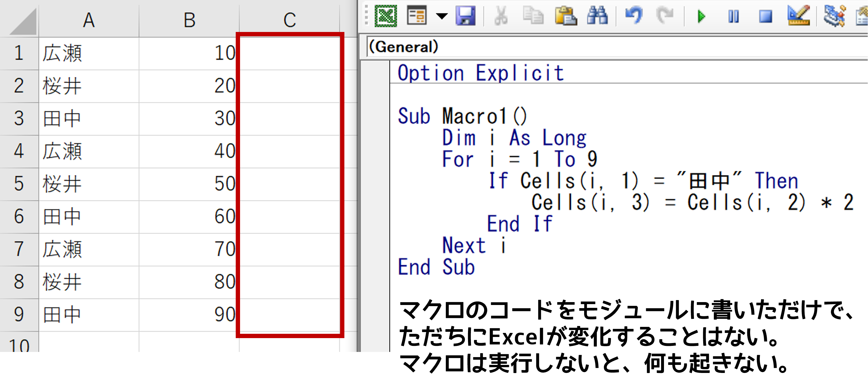Save the project with the floppy icon
Viewport: 868px width, 379px height.
[466, 16]
